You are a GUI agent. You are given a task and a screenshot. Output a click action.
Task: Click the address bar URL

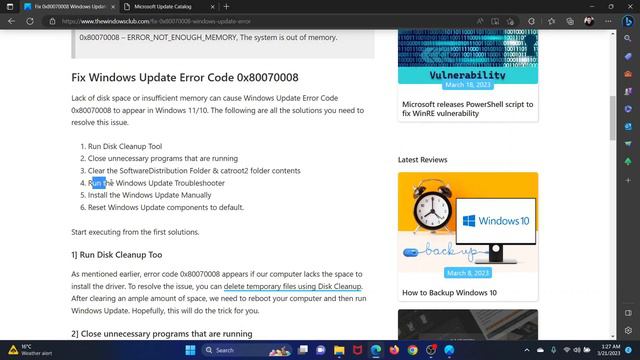[x=156, y=21]
